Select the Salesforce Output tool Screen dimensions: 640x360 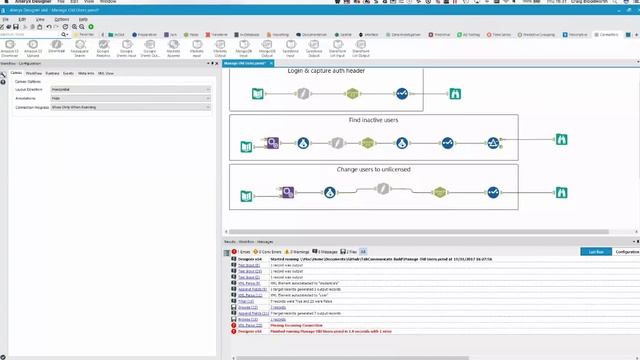pos(314,48)
